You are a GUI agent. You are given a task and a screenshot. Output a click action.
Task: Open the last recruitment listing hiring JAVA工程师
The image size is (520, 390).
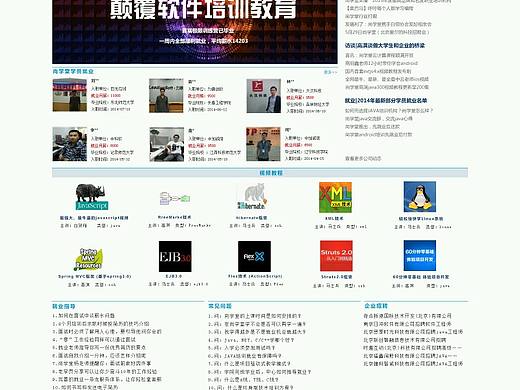(x=413, y=363)
